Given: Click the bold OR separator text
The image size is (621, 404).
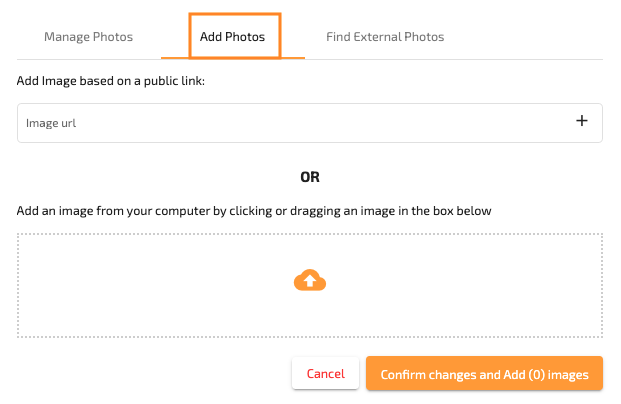Looking at the screenshot, I should 310,177.
